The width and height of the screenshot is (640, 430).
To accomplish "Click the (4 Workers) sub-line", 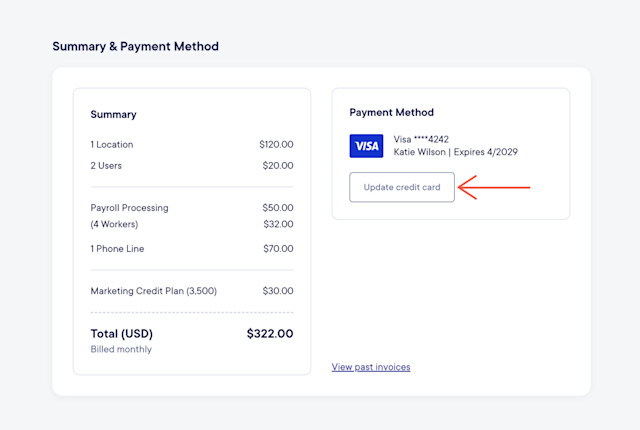I will [114, 224].
